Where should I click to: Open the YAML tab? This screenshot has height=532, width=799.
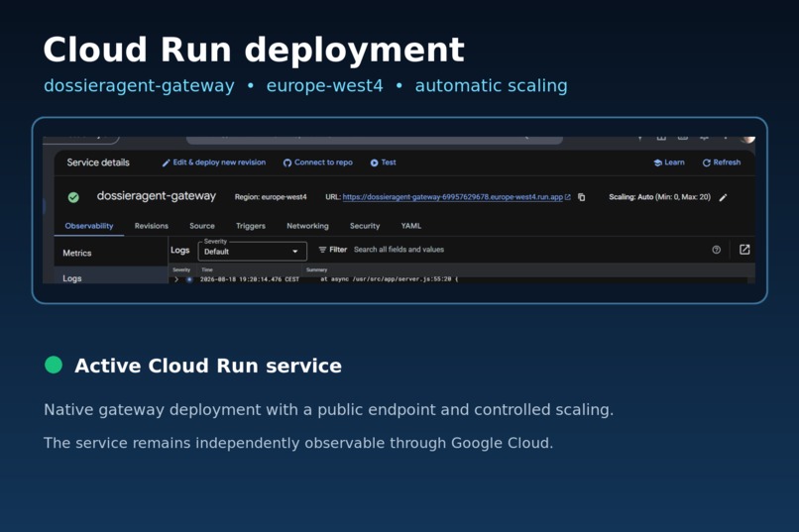pos(411,226)
